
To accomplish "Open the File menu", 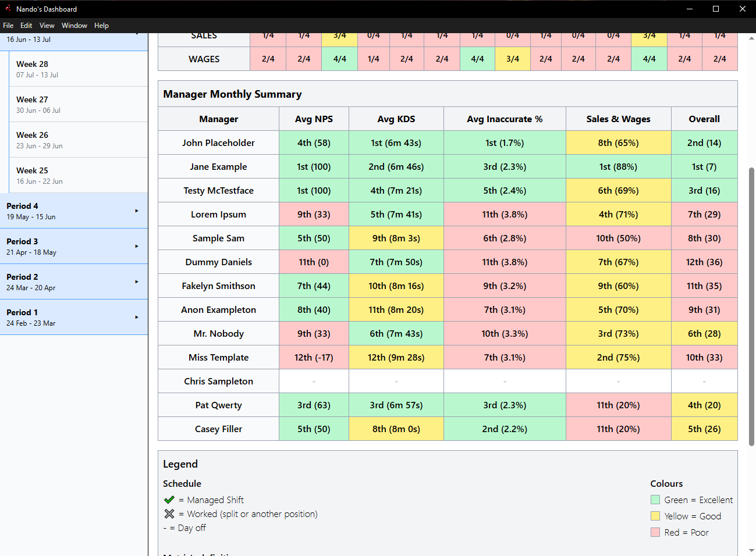I will [x=8, y=26].
